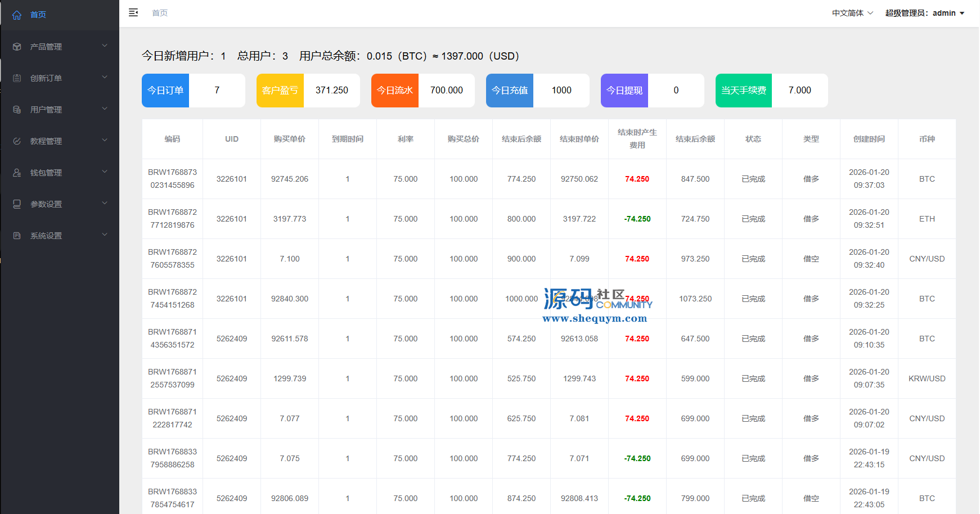Viewport: 980px width, 514px height.
Task: Click the green 当天手续费 card label
Action: [744, 91]
